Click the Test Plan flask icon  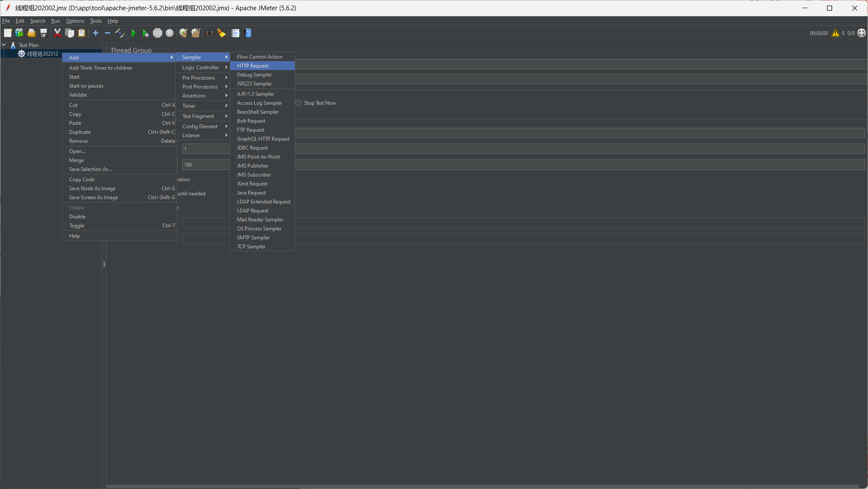pos(13,45)
